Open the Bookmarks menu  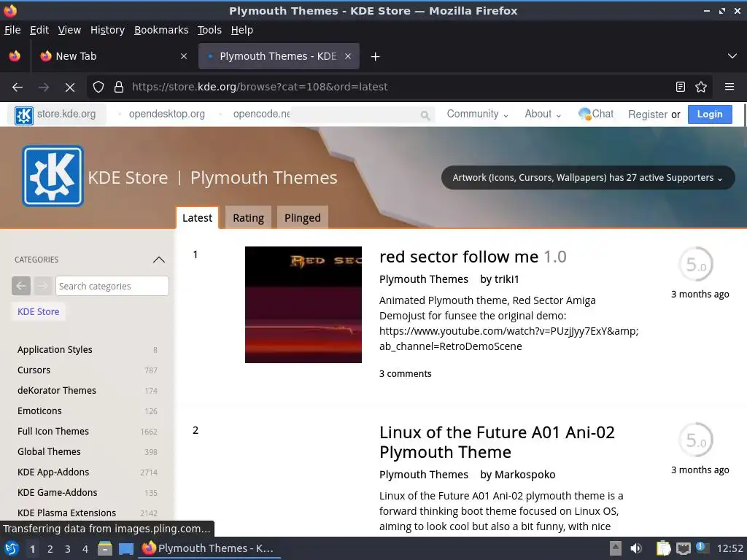[x=161, y=30]
